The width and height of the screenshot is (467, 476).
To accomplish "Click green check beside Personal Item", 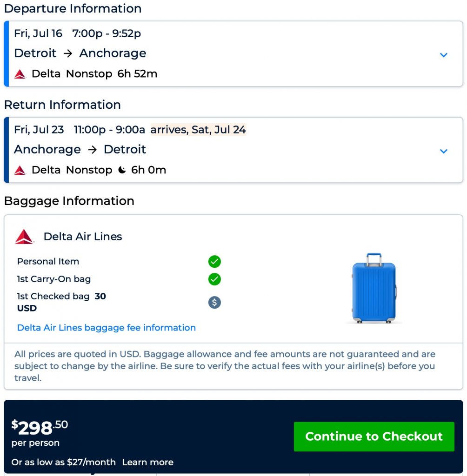I will [x=214, y=262].
